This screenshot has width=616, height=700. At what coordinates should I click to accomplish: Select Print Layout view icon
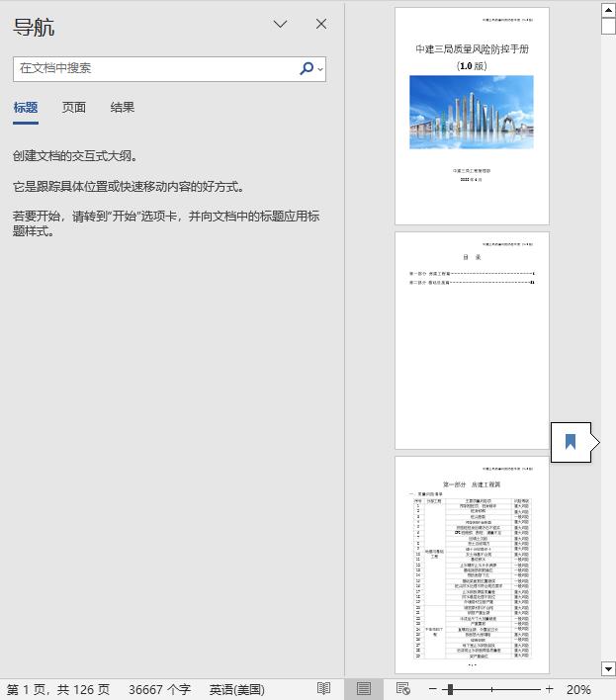[363, 688]
